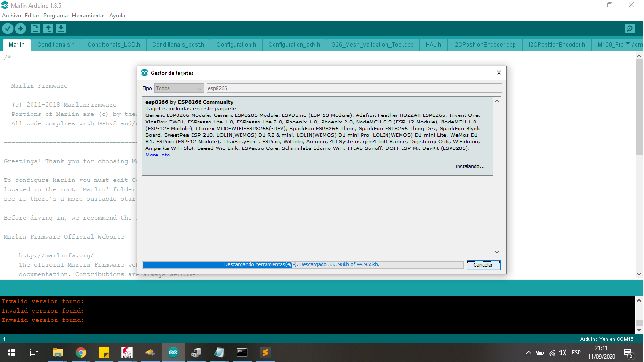Open the Archivo menu
Image resolution: width=644 pixels, height=362 pixels.
pos(11,16)
